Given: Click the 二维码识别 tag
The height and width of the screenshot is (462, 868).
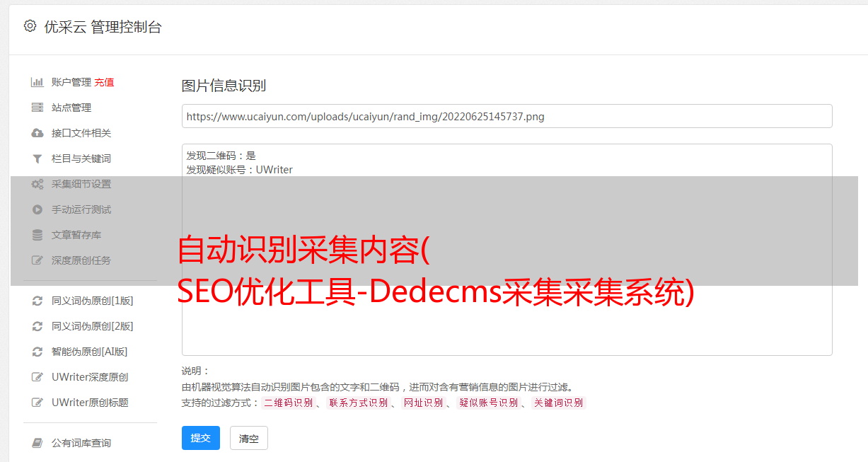Looking at the screenshot, I should tap(288, 403).
